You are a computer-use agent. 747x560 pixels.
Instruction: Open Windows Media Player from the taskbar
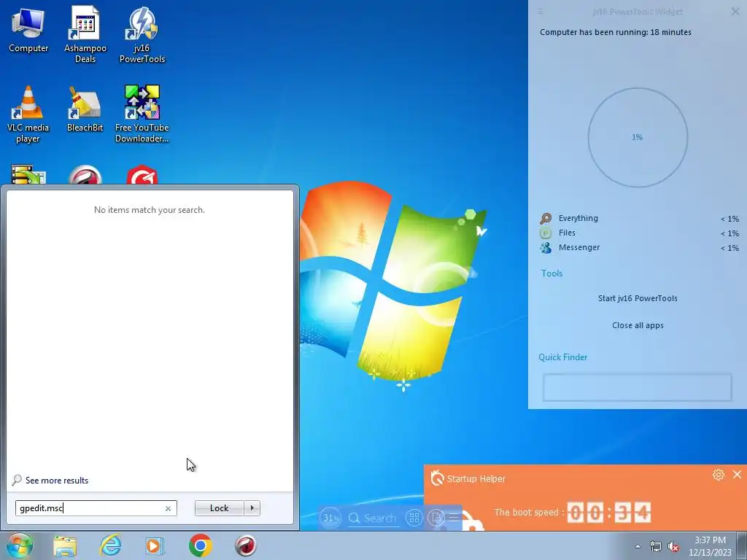(155, 545)
